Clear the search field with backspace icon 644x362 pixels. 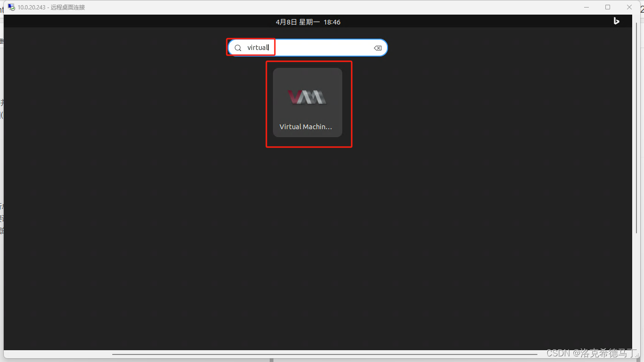tap(378, 48)
